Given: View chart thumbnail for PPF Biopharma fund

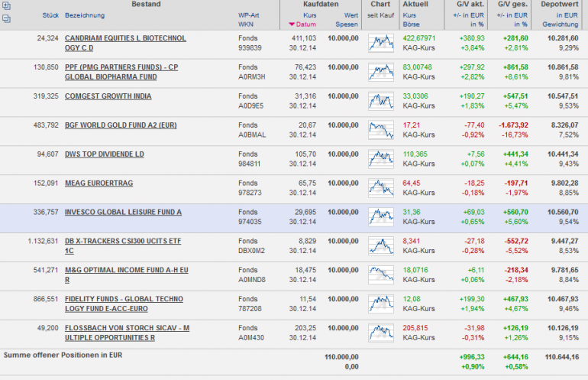Looking at the screenshot, I should 381,72.
